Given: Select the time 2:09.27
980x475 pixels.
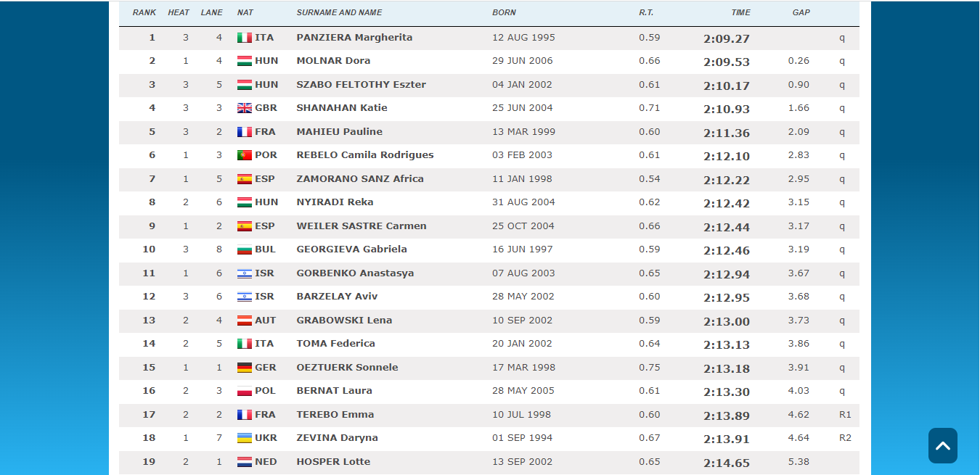Looking at the screenshot, I should [x=726, y=38].
